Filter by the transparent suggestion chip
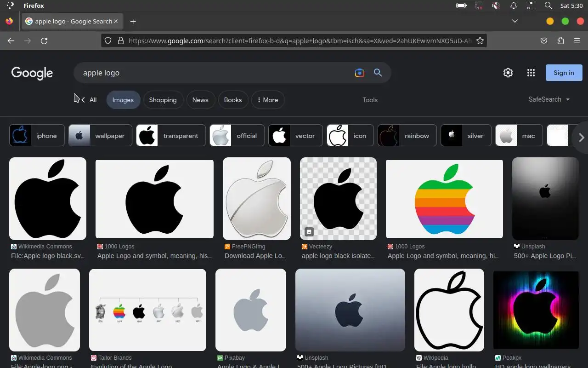This screenshot has height=368, width=588. pyautogui.click(x=171, y=136)
